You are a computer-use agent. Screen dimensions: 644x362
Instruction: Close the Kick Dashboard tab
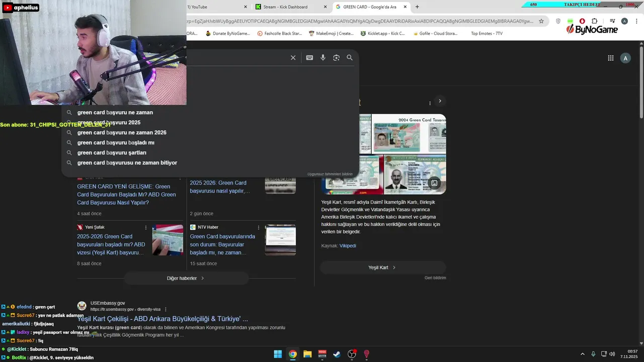(325, 7)
